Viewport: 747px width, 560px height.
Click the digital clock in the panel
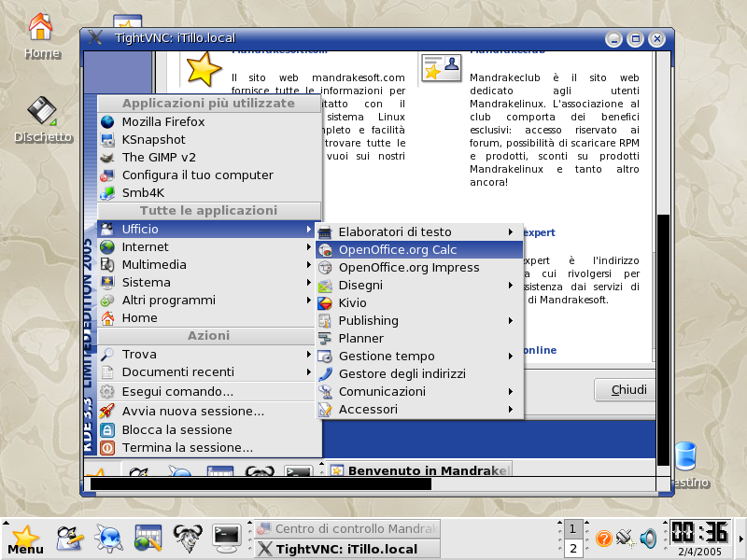click(x=700, y=532)
